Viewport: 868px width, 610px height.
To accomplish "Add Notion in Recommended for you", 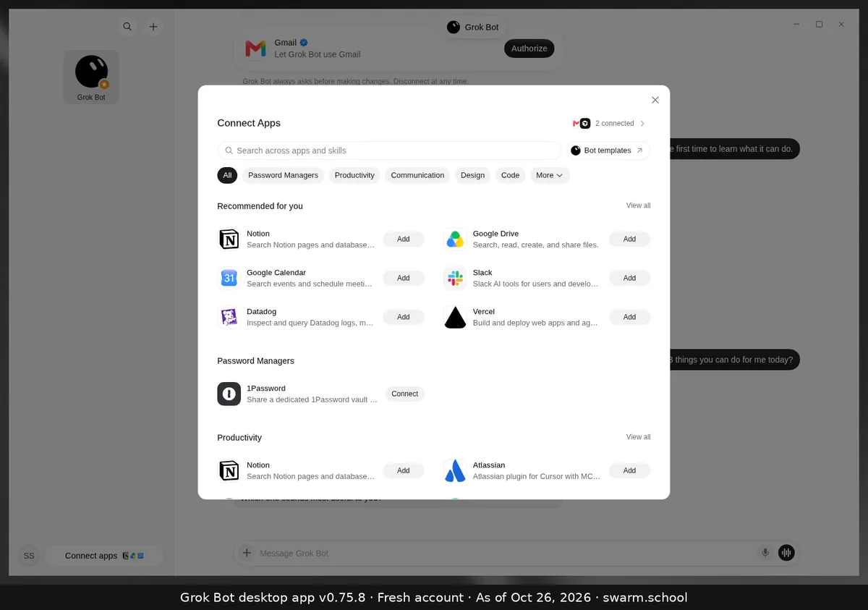I will pos(404,240).
